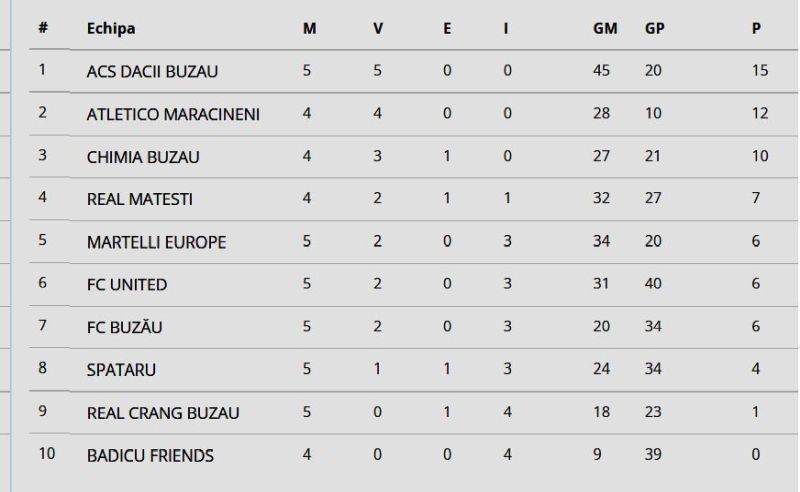Open the SPATARU team entry
The image size is (800, 492).
121,370
